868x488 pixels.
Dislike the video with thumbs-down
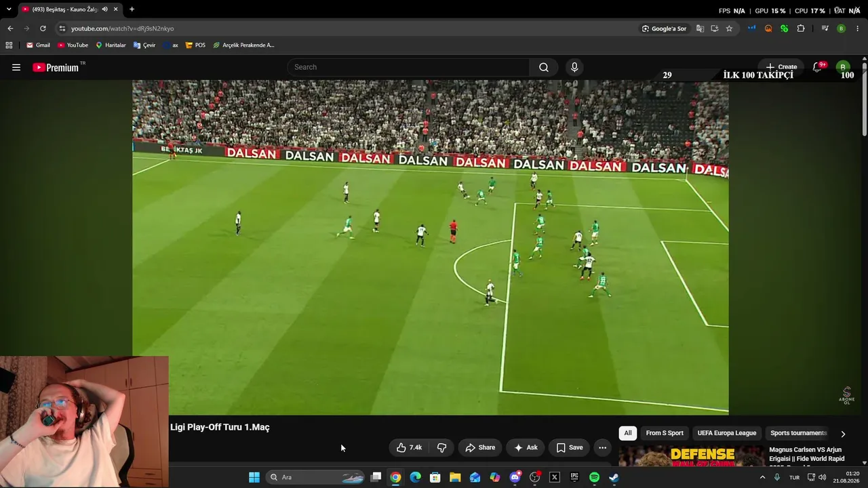[x=441, y=447]
